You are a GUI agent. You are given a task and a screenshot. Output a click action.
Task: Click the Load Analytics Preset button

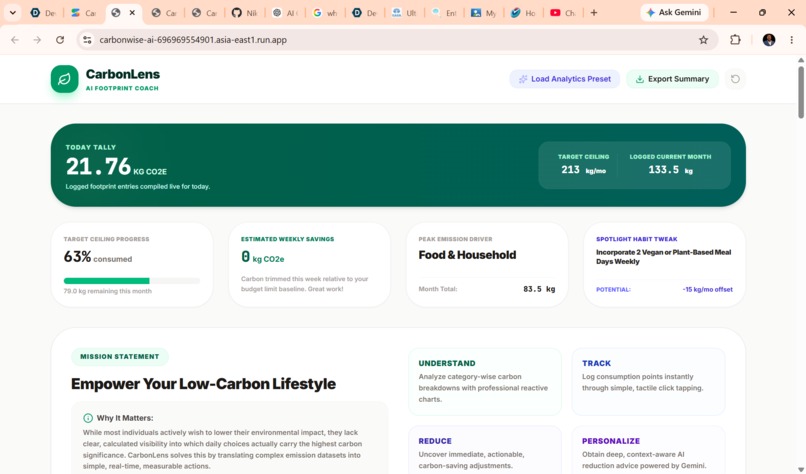point(564,79)
